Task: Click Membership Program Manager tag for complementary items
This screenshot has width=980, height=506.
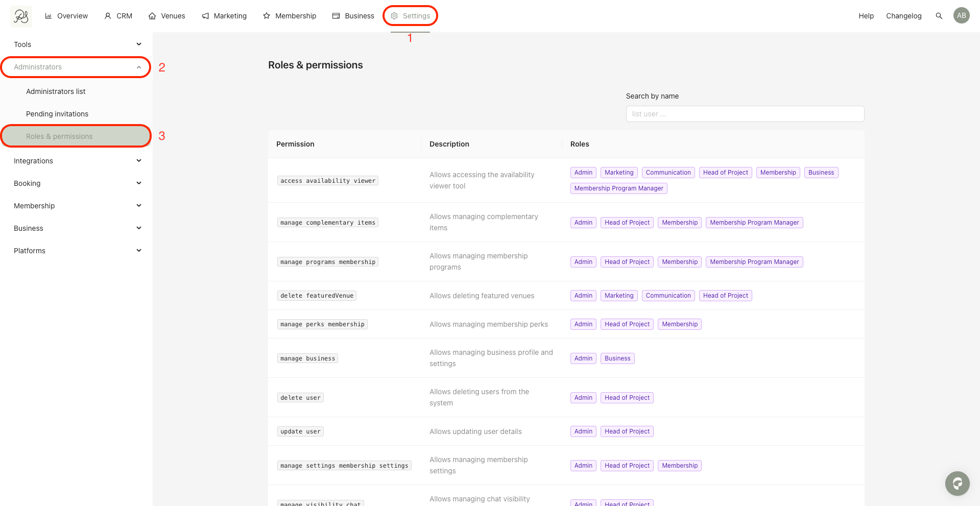Action: pos(754,223)
